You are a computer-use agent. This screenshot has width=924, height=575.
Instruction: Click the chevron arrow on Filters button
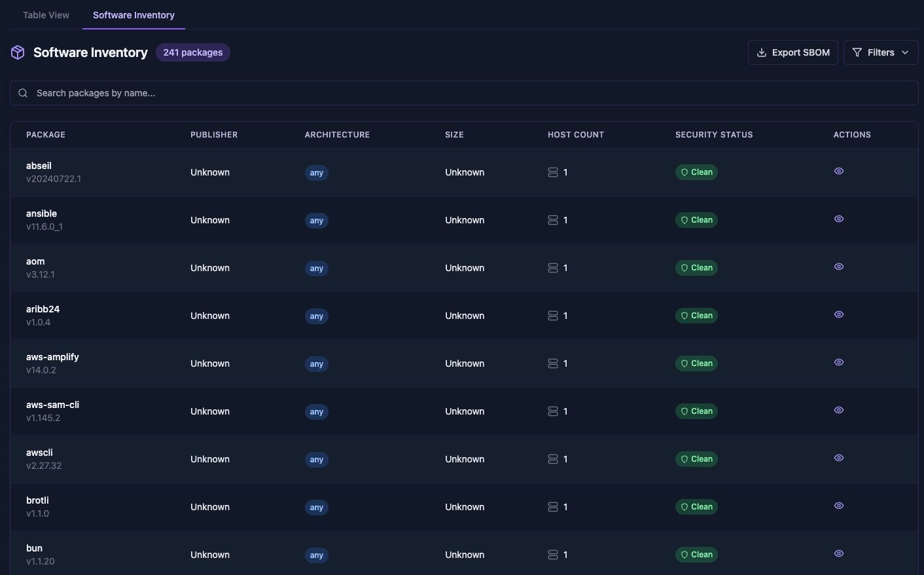(x=905, y=52)
